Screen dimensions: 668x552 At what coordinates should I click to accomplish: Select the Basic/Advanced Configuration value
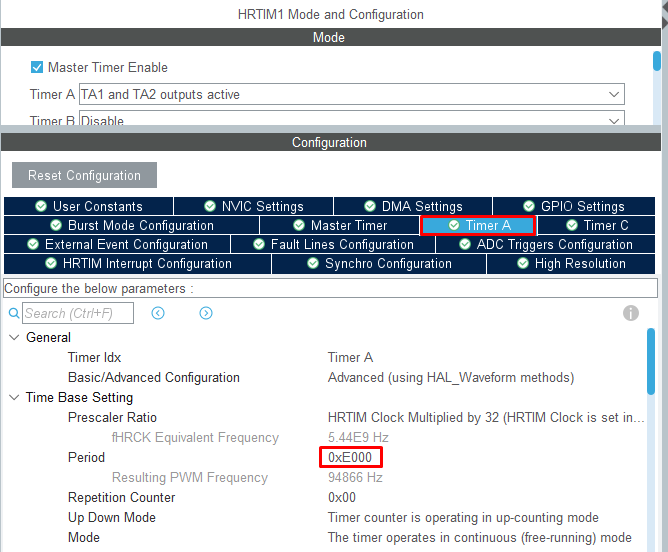[x=451, y=377]
